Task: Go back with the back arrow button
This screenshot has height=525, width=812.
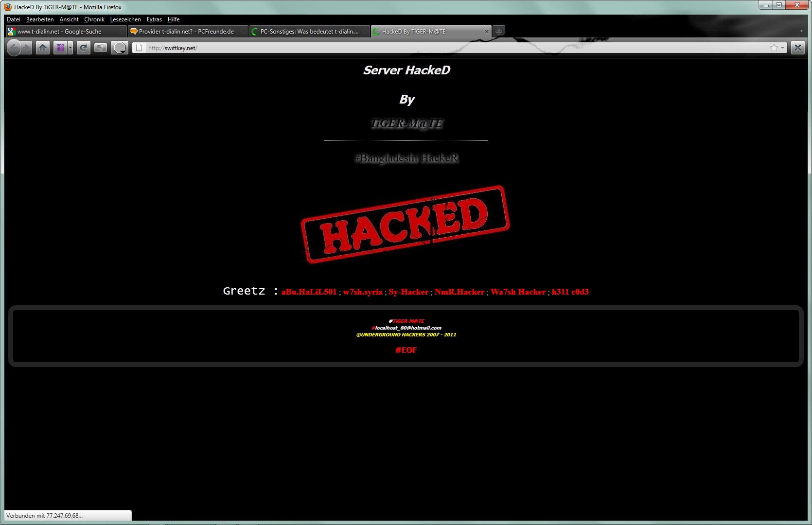Action: point(14,48)
